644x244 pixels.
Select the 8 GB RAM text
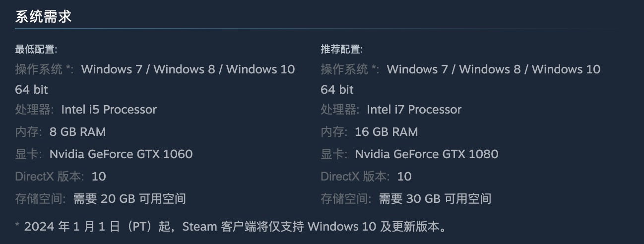[x=77, y=132]
